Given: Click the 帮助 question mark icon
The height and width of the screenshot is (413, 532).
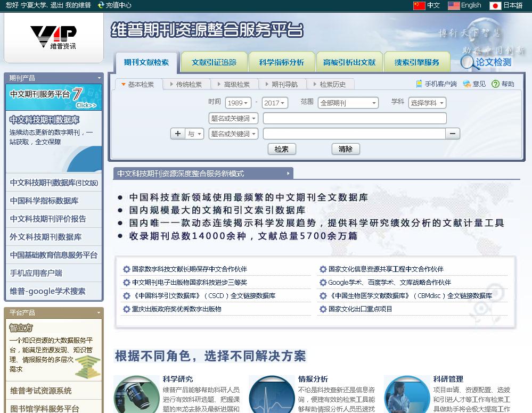Looking at the screenshot, I should pyautogui.click(x=495, y=84).
